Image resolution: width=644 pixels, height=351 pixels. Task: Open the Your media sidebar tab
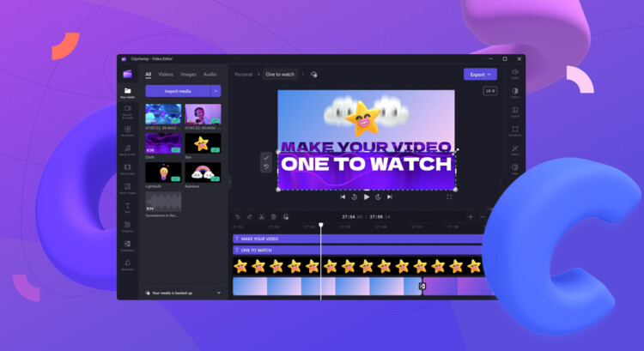(x=127, y=93)
